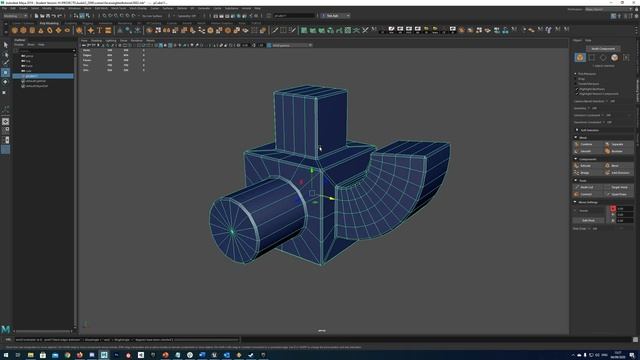The height and width of the screenshot is (360, 640).
Task: Open the Modeling menu set dropdown
Action: (x=16, y=16)
